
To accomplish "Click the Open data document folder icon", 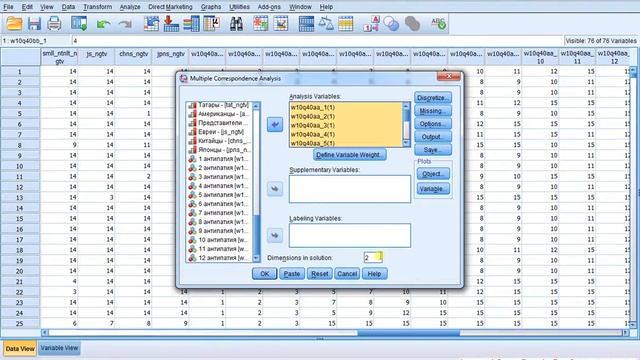I will click(14, 24).
